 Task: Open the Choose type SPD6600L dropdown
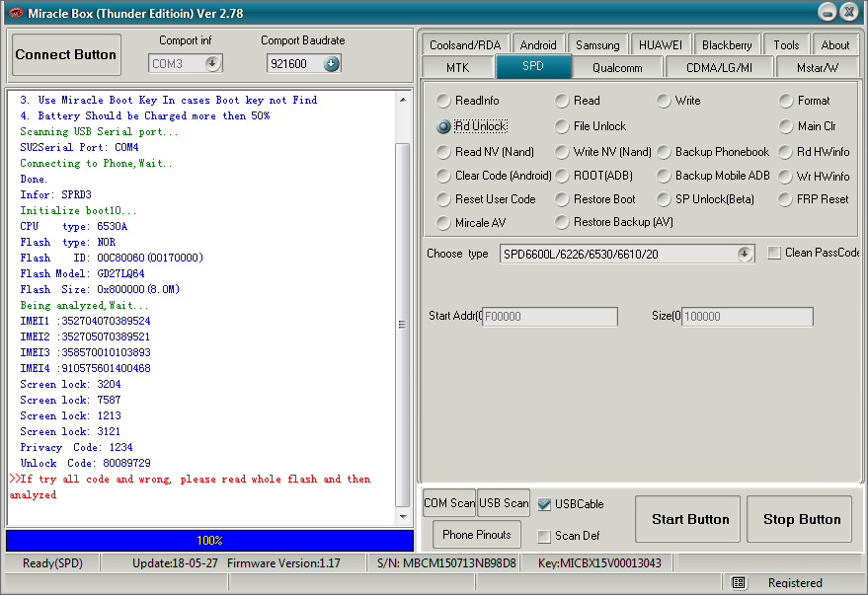[x=746, y=254]
